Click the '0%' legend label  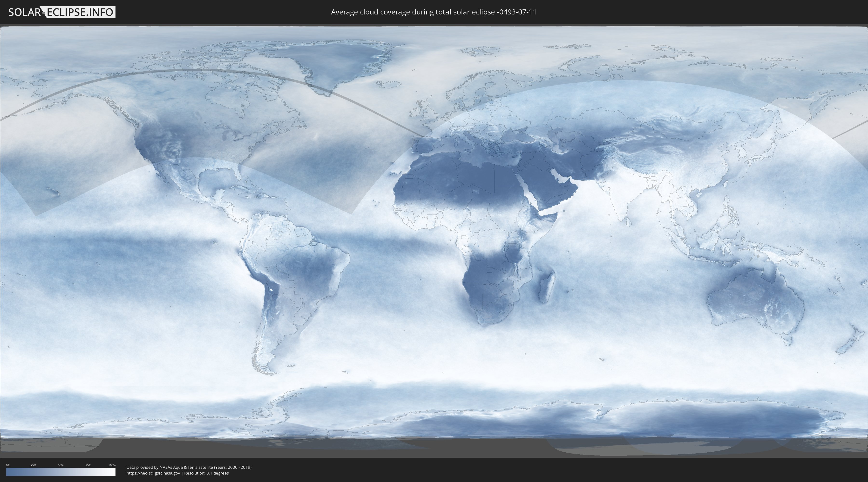(8, 465)
